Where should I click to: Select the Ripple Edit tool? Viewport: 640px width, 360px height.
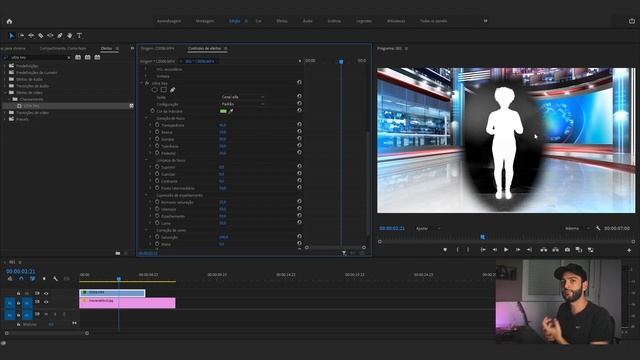(x=31, y=36)
